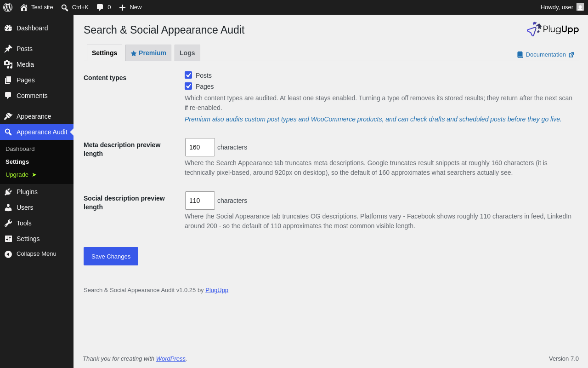The image size is (588, 368).
Task: Click the Plugins plug icon
Action: 8,192
